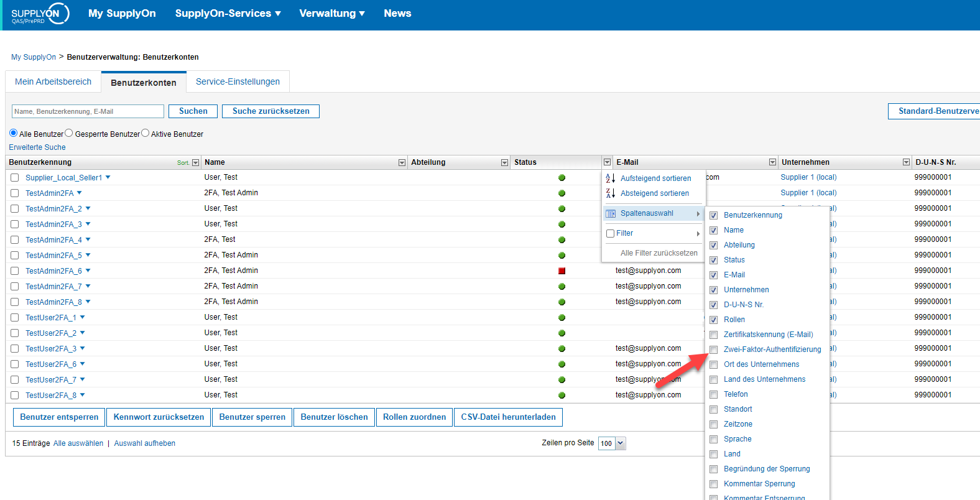Expand dropdown arrow next to TestAdmin2FA
980x500 pixels.
[79, 193]
